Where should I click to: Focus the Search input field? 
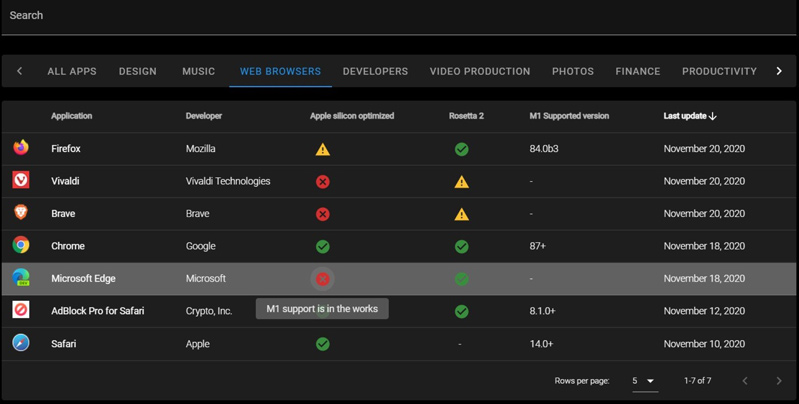400,17
